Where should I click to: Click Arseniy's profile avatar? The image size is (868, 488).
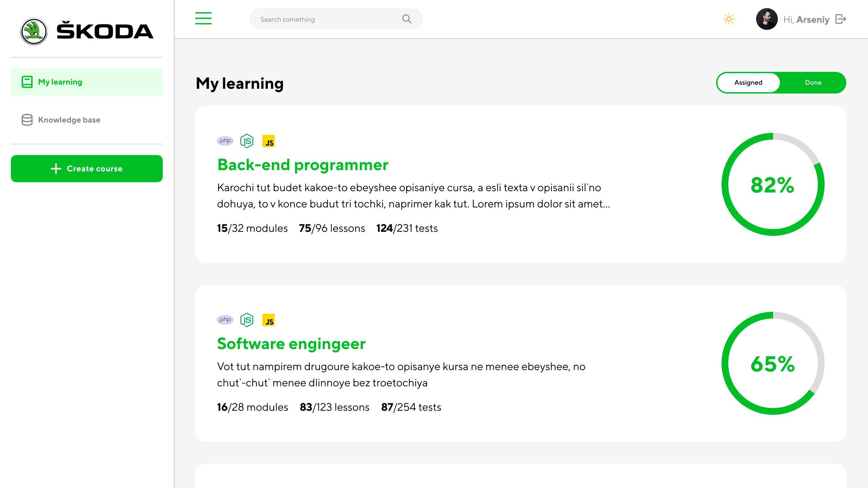(x=767, y=19)
